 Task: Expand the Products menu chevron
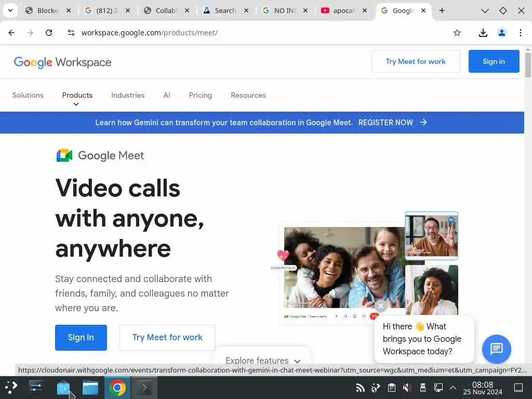point(76,104)
